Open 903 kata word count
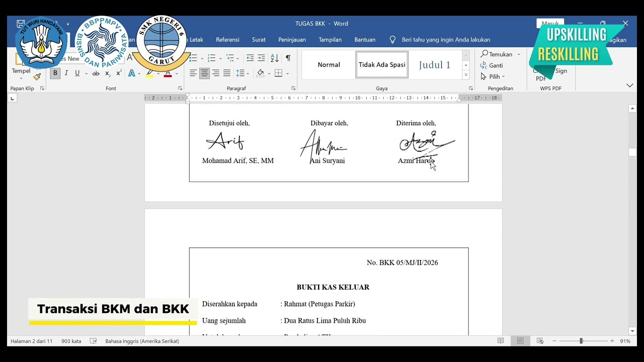Screen dimensions: 644x362 pos(71,341)
